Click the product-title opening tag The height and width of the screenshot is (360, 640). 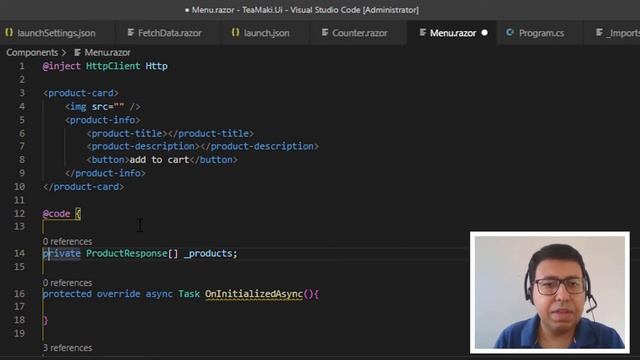(x=127, y=133)
